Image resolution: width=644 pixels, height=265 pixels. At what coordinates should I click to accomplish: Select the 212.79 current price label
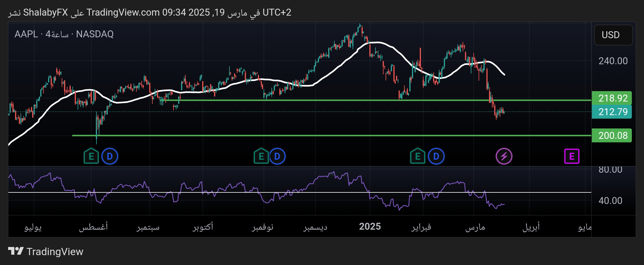point(612,112)
